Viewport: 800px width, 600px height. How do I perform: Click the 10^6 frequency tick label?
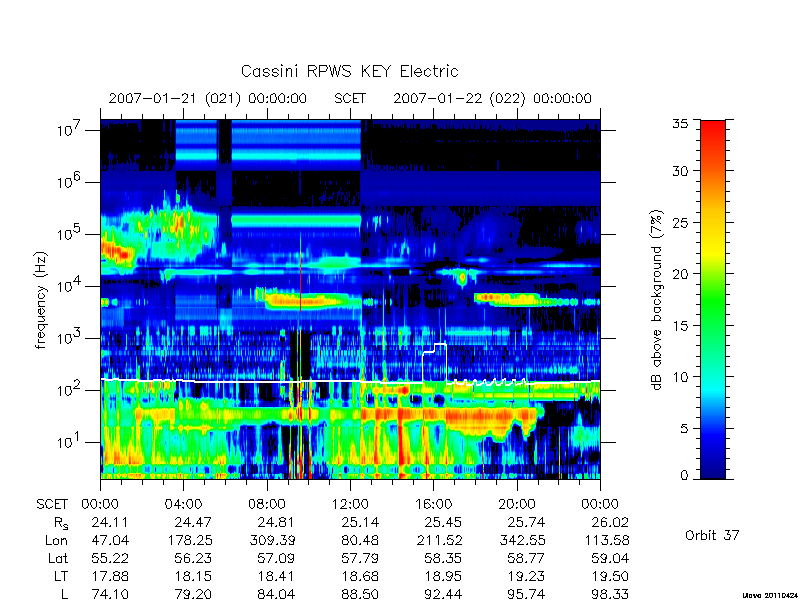70,182
